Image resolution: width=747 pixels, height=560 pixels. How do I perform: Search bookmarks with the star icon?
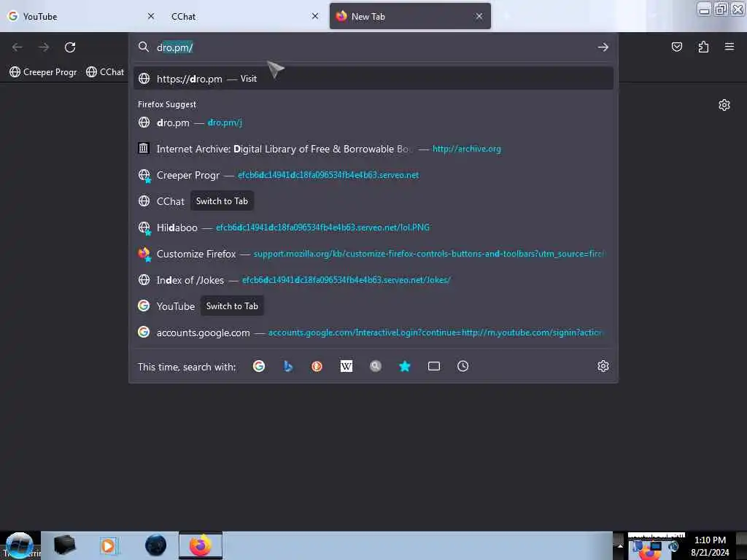coord(404,366)
